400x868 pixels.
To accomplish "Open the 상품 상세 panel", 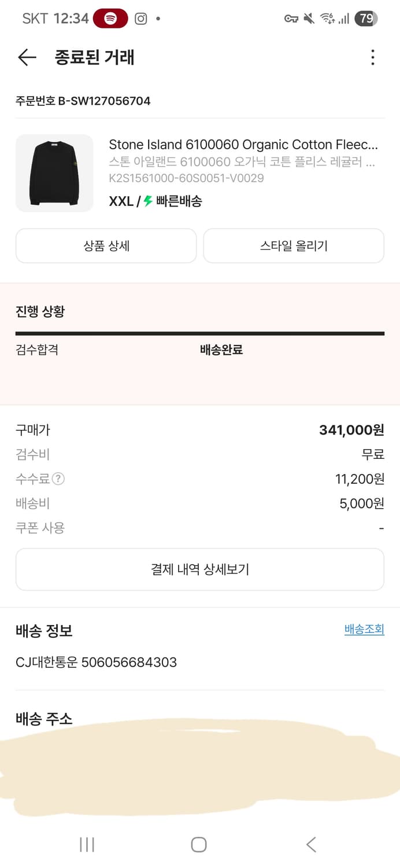I will click(x=106, y=245).
